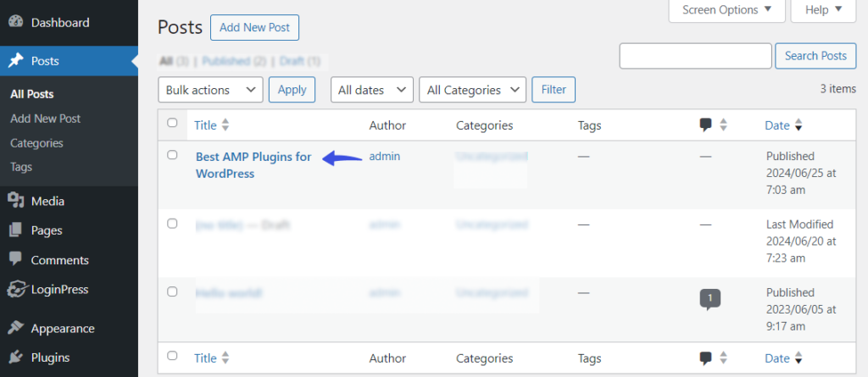Check the box for Best AMP Plugins post
This screenshot has width=868, height=377.
[x=172, y=156]
